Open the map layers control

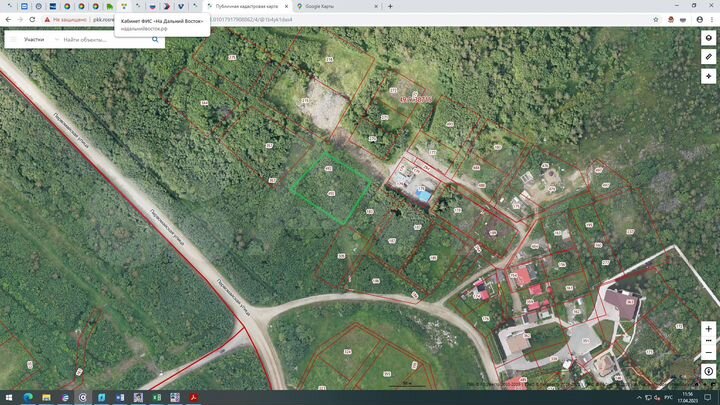(x=708, y=38)
